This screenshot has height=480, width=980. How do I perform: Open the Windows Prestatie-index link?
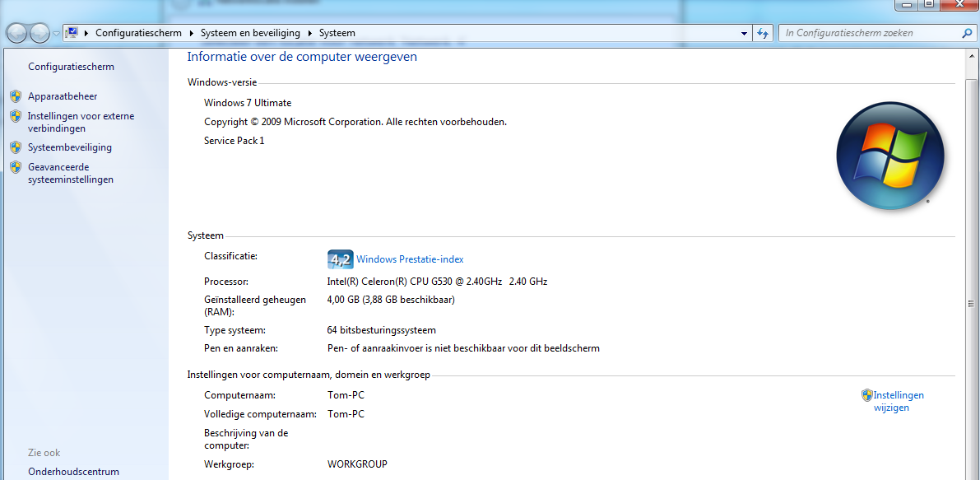tap(410, 259)
